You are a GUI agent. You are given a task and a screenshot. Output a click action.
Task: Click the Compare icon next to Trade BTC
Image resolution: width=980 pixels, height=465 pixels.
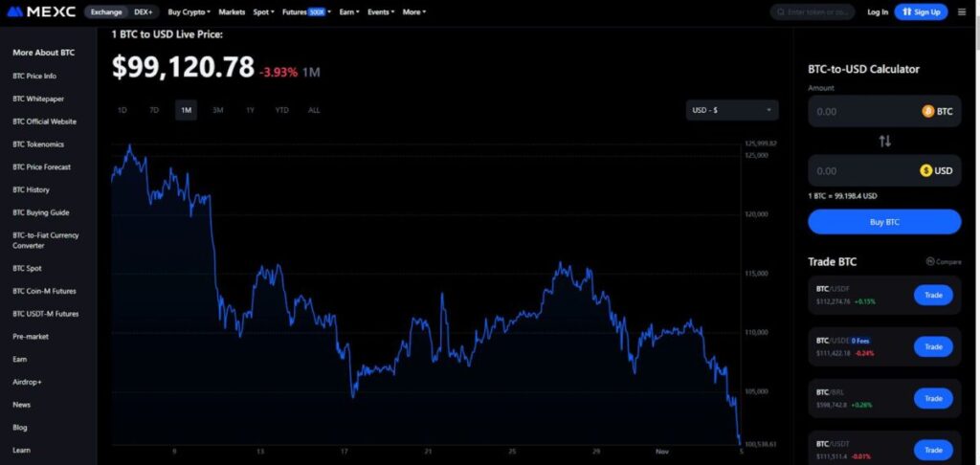coord(930,262)
